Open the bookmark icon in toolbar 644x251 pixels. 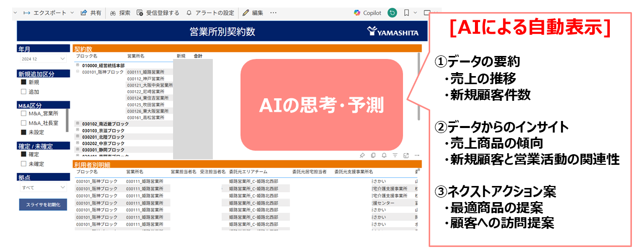pos(407,13)
